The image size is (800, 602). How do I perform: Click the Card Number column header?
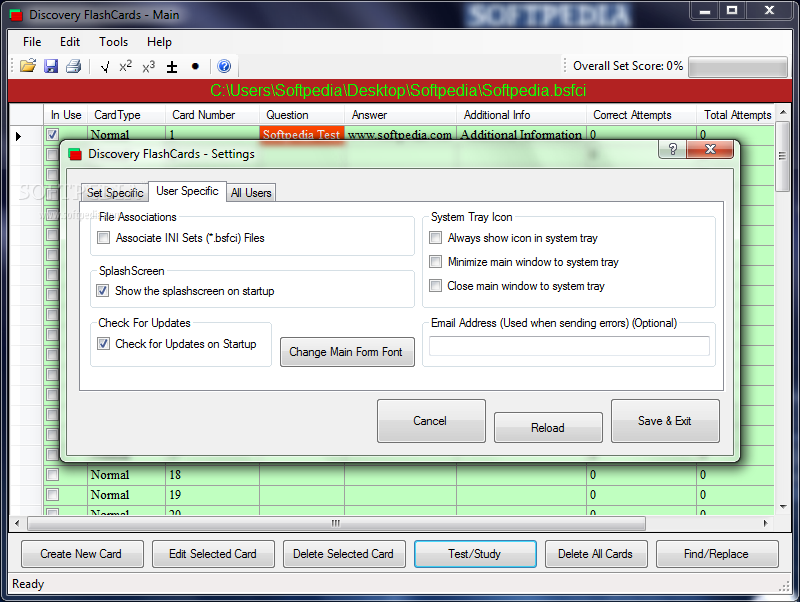click(212, 115)
